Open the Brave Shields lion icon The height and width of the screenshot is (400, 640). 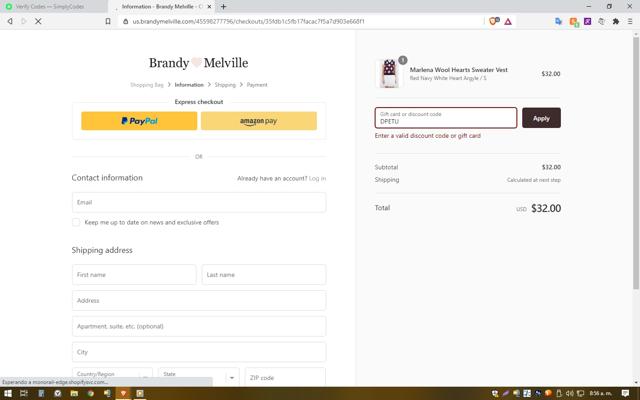click(494, 21)
